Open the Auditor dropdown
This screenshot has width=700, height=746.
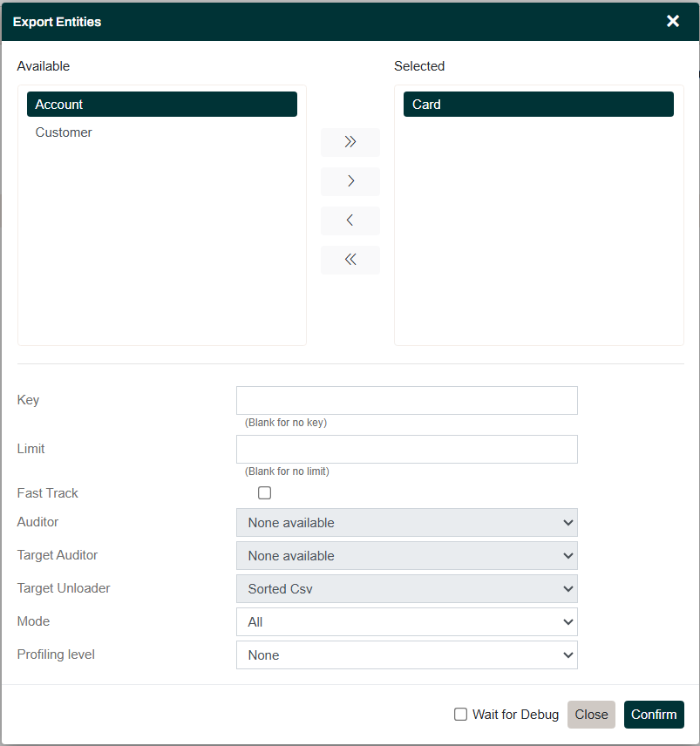point(406,522)
